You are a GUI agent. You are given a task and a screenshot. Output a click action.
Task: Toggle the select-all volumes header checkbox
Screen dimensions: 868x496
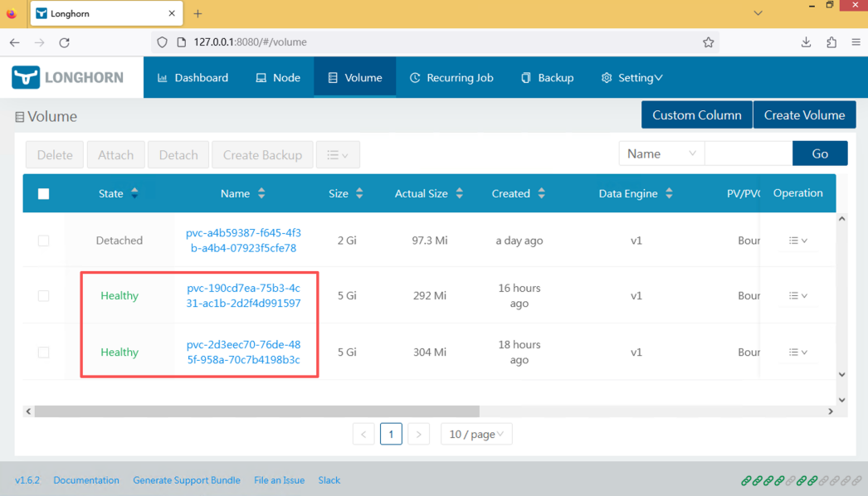point(44,194)
